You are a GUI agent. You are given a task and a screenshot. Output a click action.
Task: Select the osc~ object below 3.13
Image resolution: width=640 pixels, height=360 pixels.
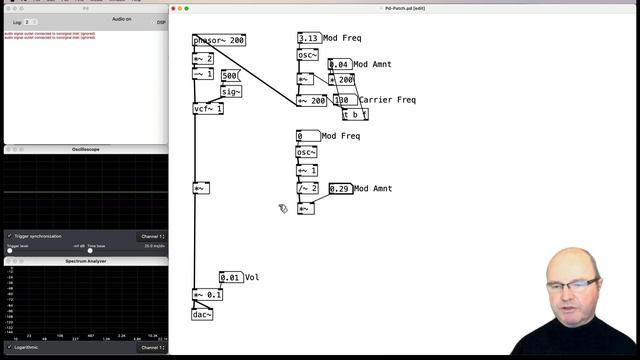pyautogui.click(x=307, y=55)
